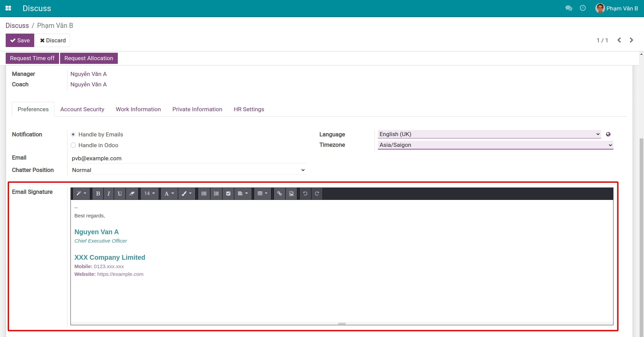Click the 1 / 1 pager counter
Viewport: 644px width, 337px height.
pyautogui.click(x=602, y=40)
